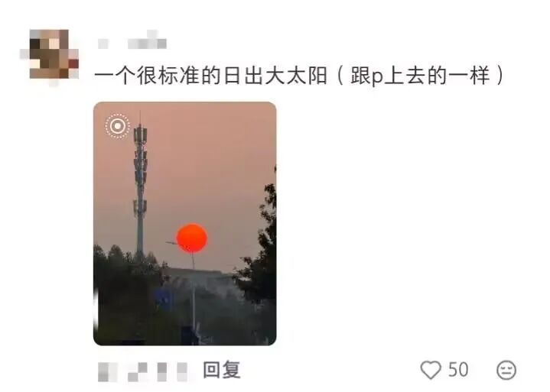Image resolution: width=550 pixels, height=392 pixels.
Task: Click the word 日出 in the comment
Action: pyautogui.click(x=244, y=76)
